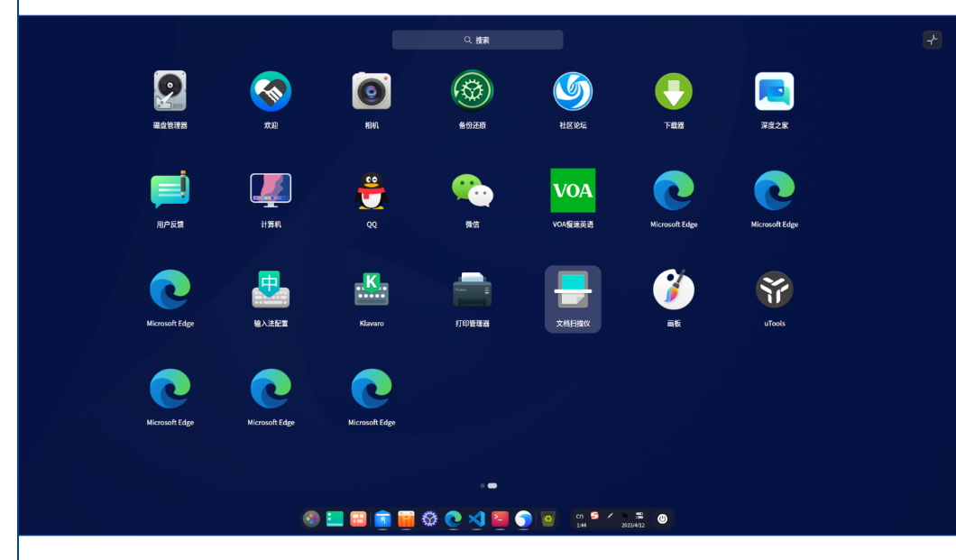Open the toggles tray icon above date
The width and height of the screenshot is (956, 560).
tap(639, 516)
